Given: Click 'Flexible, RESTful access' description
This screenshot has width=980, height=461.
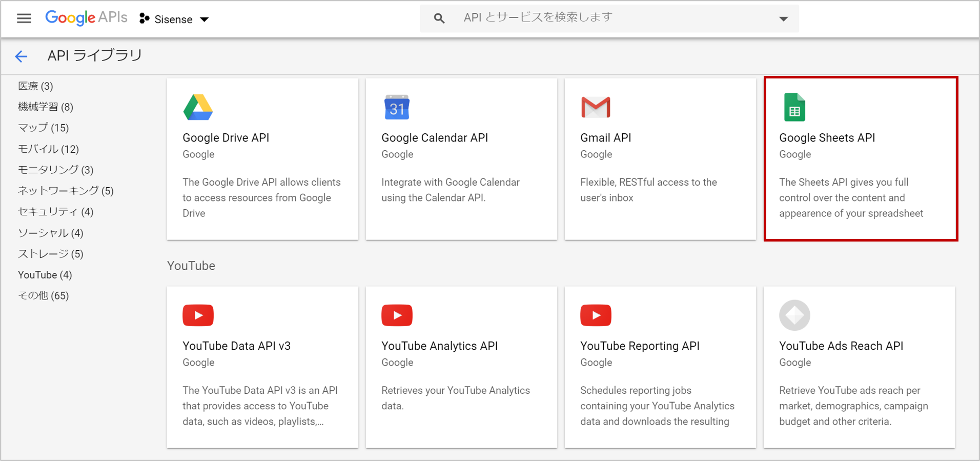Looking at the screenshot, I should (x=648, y=190).
